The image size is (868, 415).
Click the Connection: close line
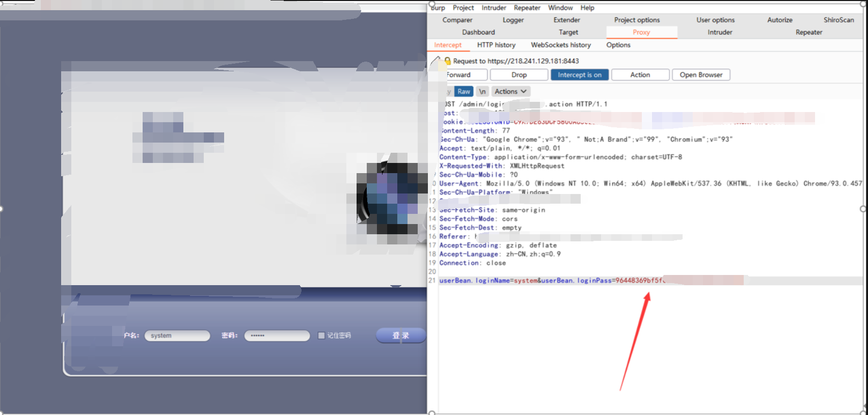(x=473, y=263)
